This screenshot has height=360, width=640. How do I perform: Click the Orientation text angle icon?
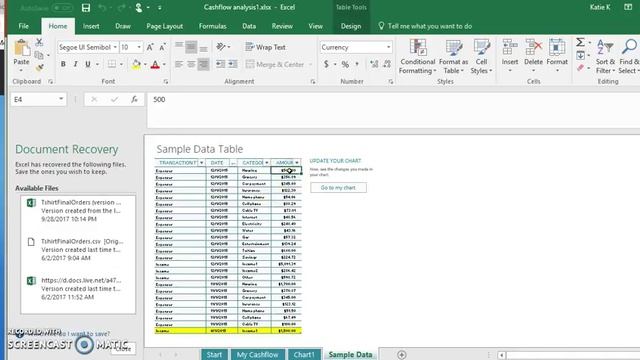click(x=221, y=47)
